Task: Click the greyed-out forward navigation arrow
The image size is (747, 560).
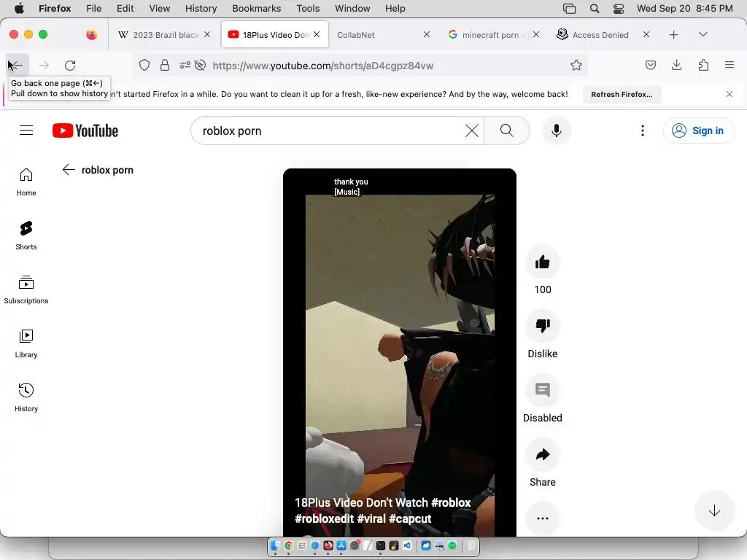Action: tap(44, 65)
